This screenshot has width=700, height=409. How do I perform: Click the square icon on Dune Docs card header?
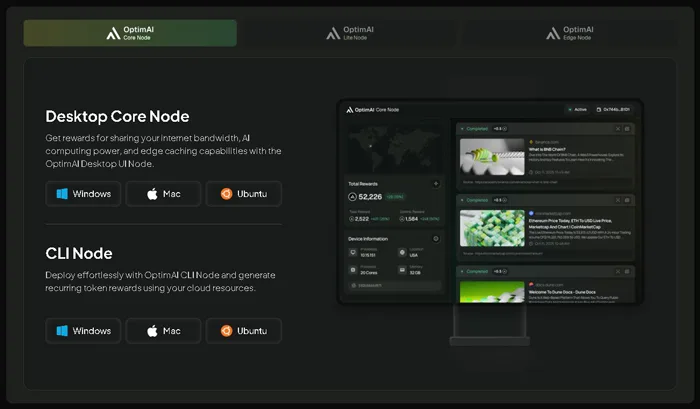pyautogui.click(x=627, y=271)
